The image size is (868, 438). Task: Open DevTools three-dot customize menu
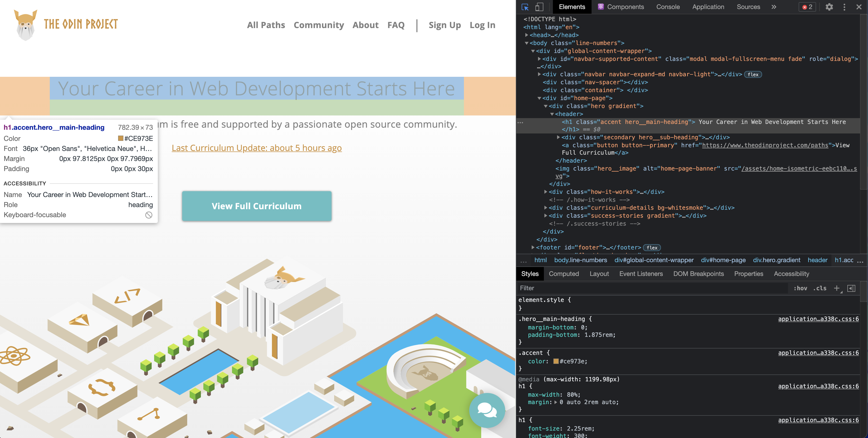[x=844, y=7]
